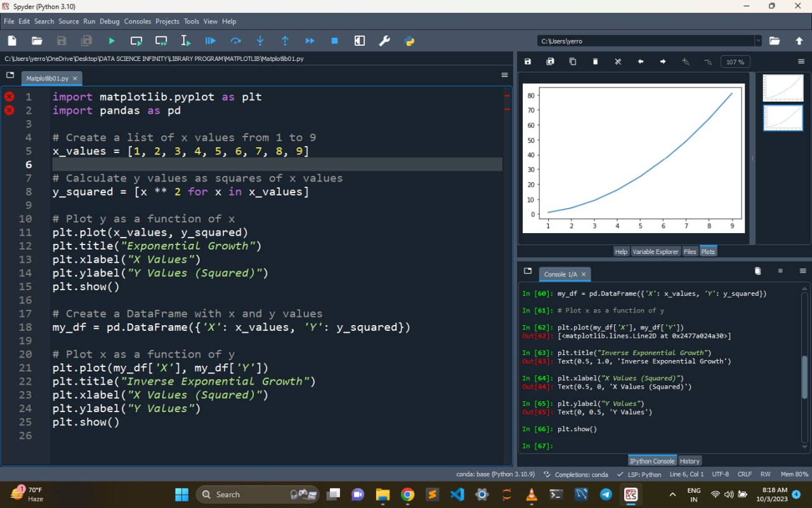
Task: Delete the current plot with trash icon
Action: 595,62
